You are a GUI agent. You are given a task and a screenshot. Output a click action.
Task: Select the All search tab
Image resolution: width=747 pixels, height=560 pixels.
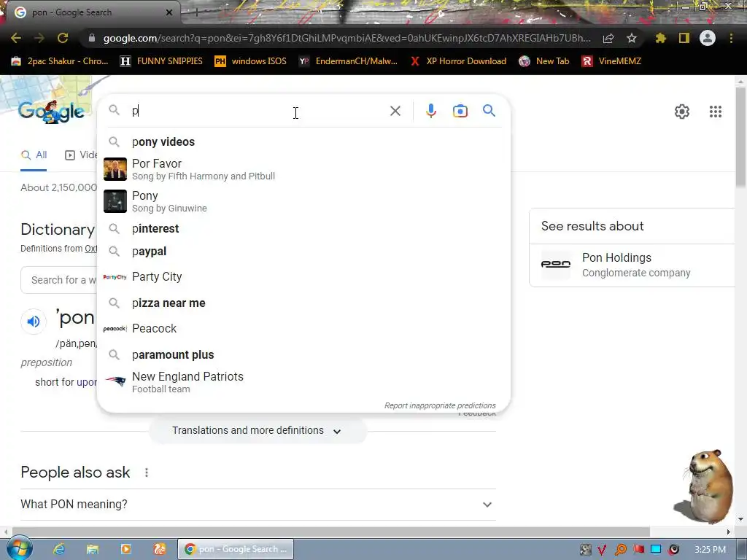point(34,155)
